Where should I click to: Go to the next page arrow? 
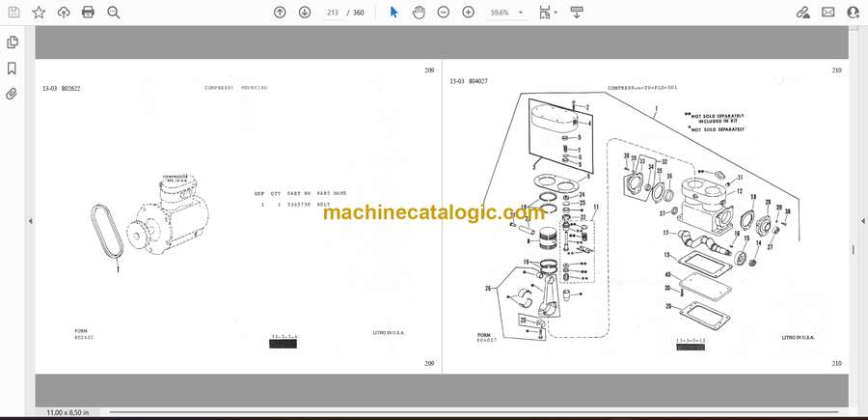(305, 13)
